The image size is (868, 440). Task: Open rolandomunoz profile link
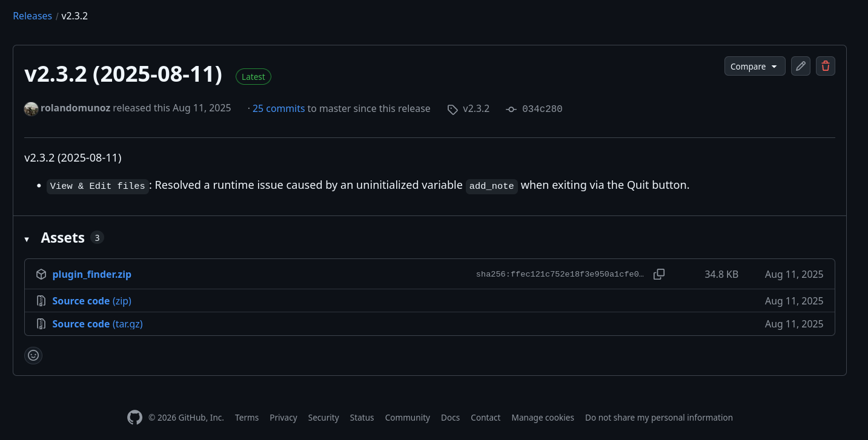tap(75, 108)
